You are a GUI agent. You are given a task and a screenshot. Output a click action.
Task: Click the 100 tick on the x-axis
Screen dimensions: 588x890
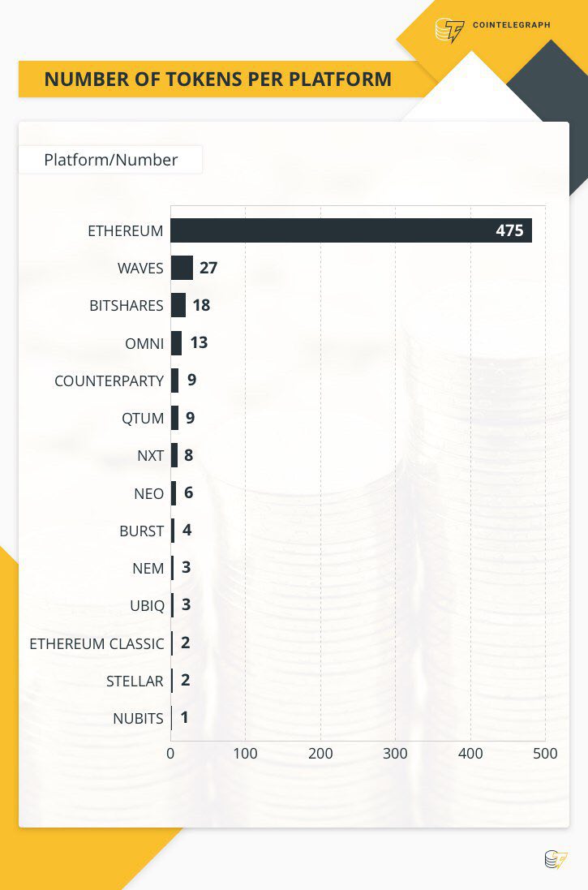tap(245, 754)
